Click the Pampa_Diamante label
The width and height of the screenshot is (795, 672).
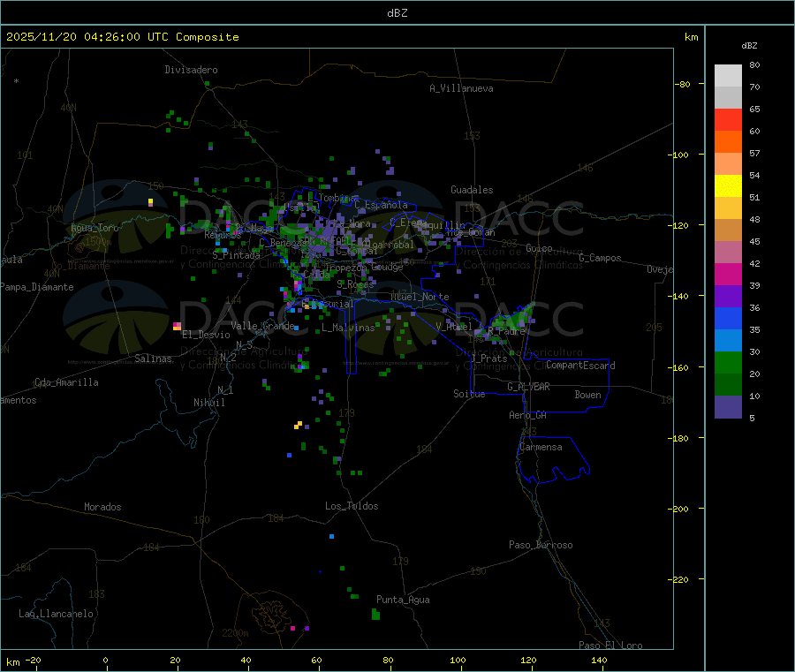37,287
